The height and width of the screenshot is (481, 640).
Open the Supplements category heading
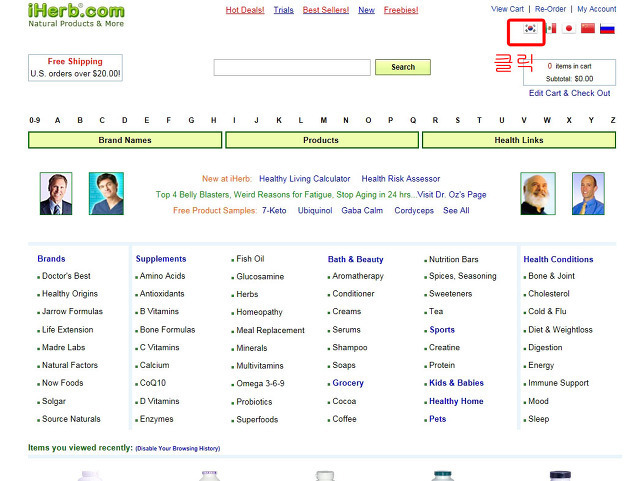[161, 259]
